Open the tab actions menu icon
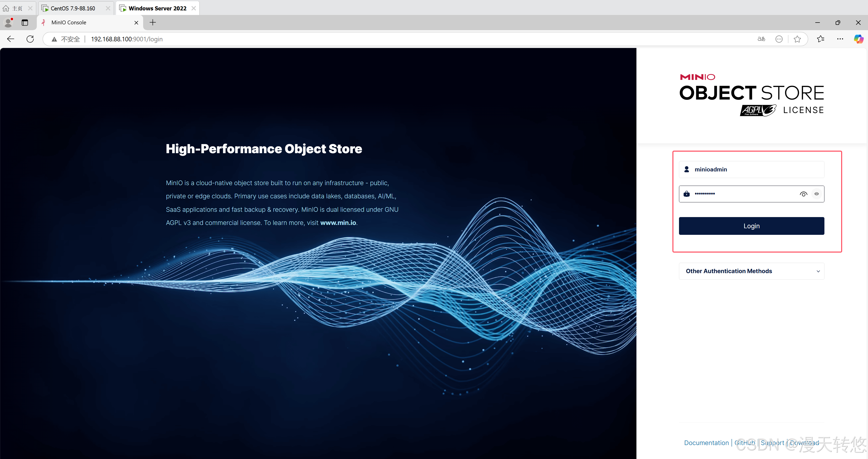This screenshot has width=868, height=459. click(25, 23)
